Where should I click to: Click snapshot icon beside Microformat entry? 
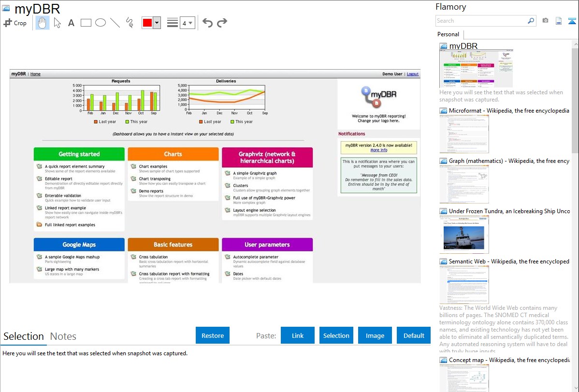(x=443, y=111)
